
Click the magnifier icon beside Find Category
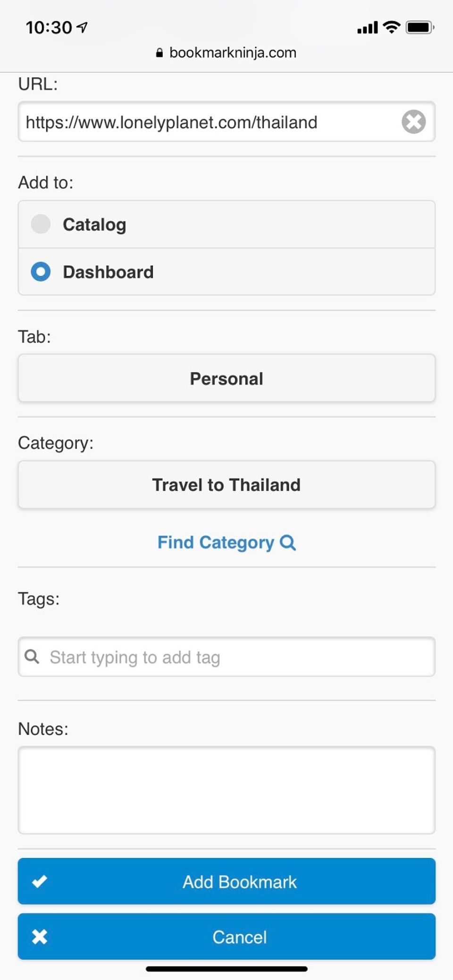click(288, 543)
